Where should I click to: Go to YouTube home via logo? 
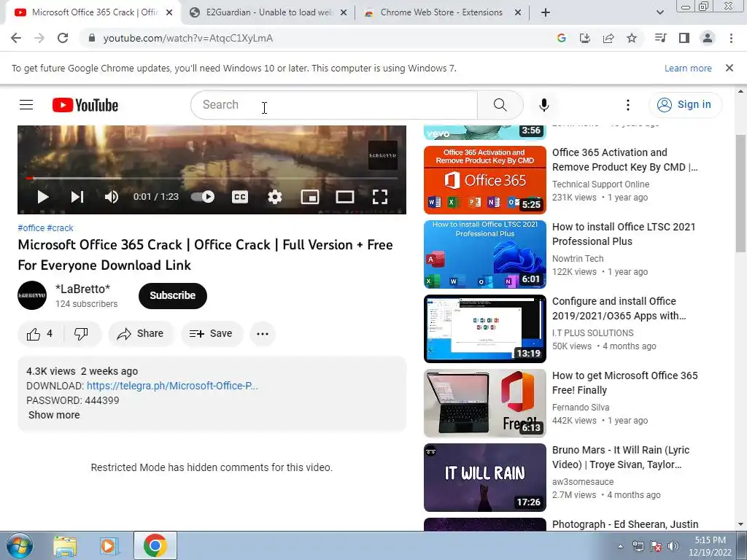(x=85, y=105)
